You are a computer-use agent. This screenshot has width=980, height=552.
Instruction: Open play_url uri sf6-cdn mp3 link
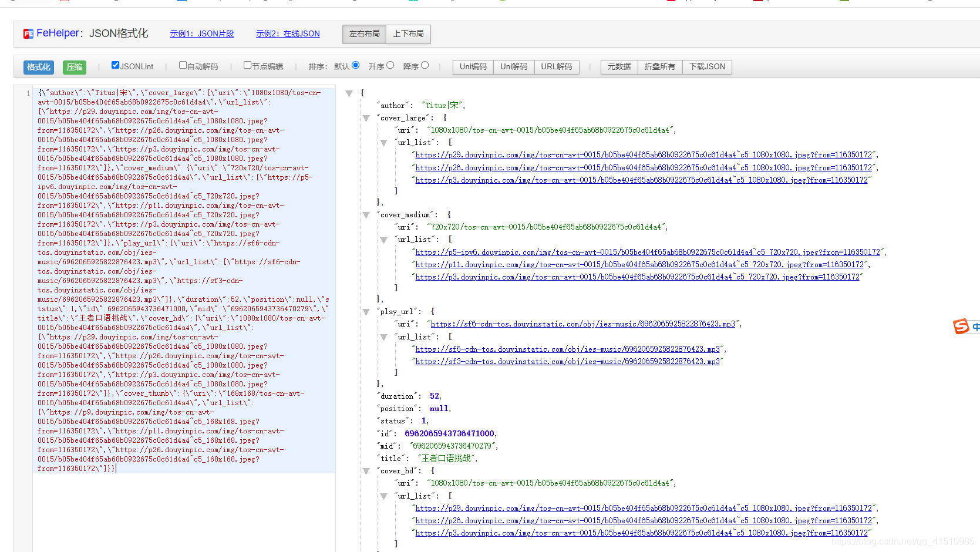[582, 324]
